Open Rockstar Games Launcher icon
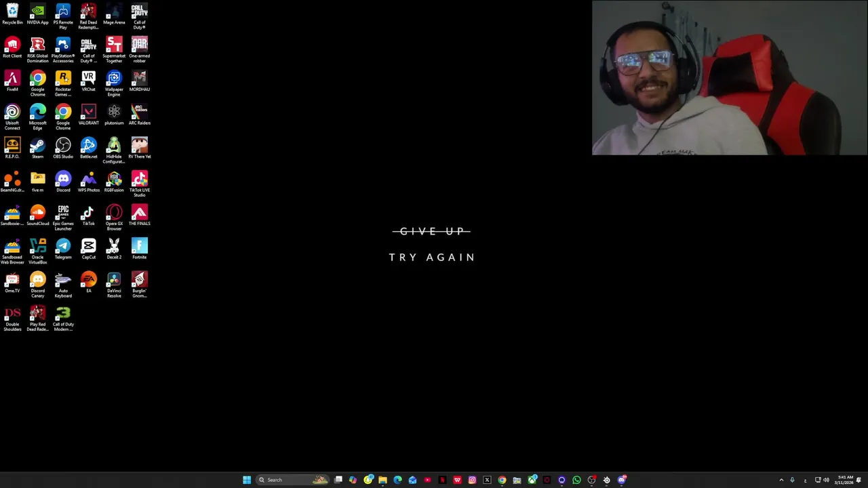This screenshot has width=868, height=488. coord(63,83)
